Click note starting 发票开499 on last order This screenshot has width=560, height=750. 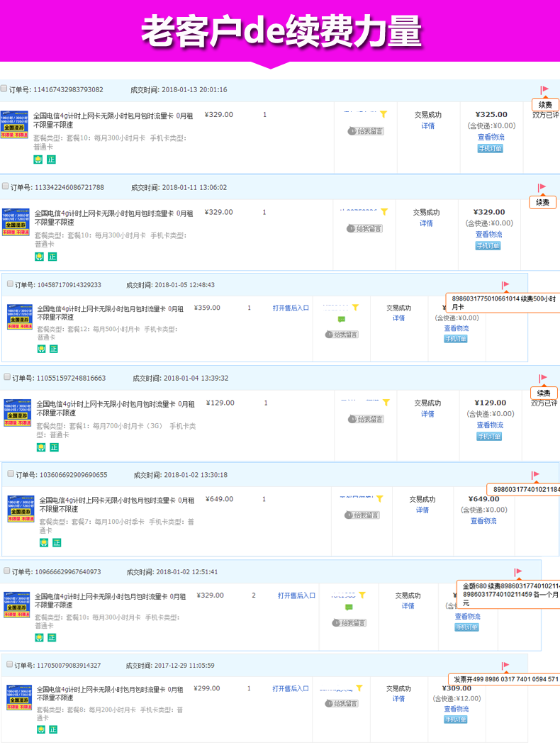click(504, 679)
